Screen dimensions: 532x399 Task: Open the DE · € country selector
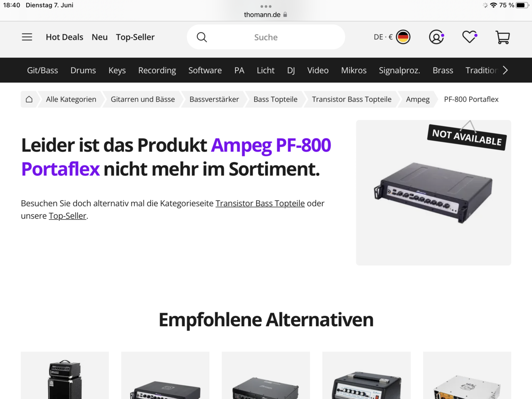(x=392, y=37)
